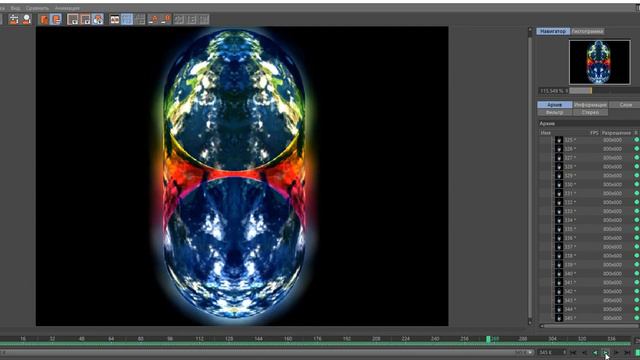The width and height of the screenshot is (640, 360).
Task: Open the Анимация menu
Action: 67,8
